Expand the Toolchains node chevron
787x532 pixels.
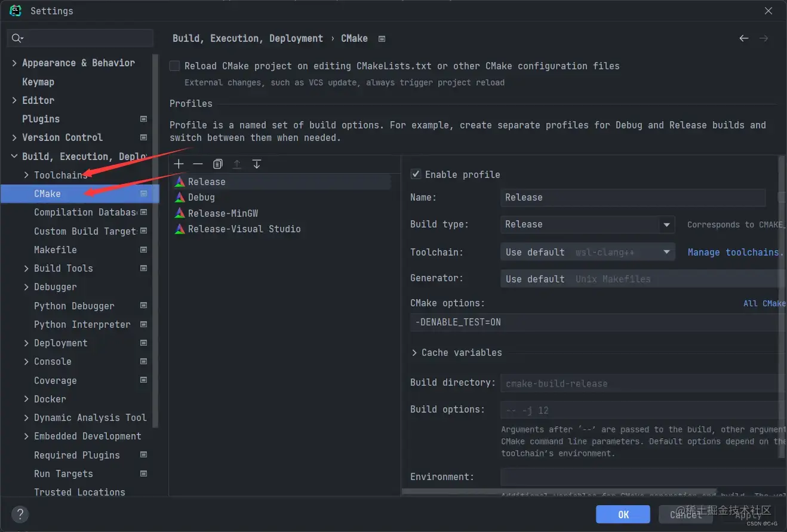click(26, 175)
